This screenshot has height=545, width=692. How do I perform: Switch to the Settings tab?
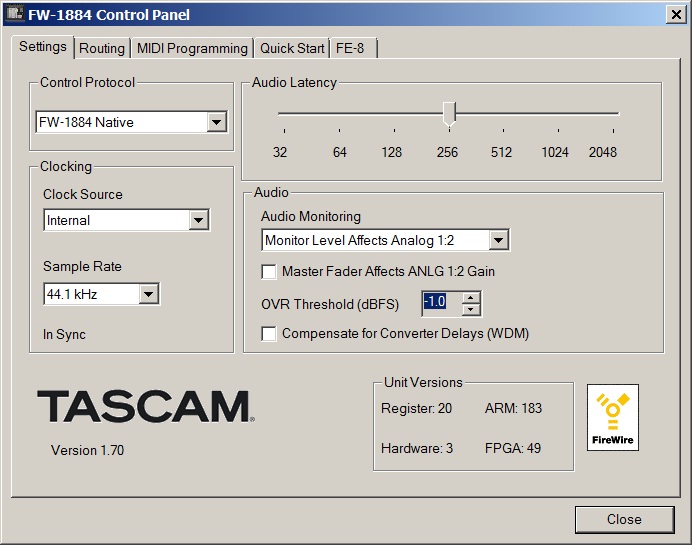coord(42,46)
